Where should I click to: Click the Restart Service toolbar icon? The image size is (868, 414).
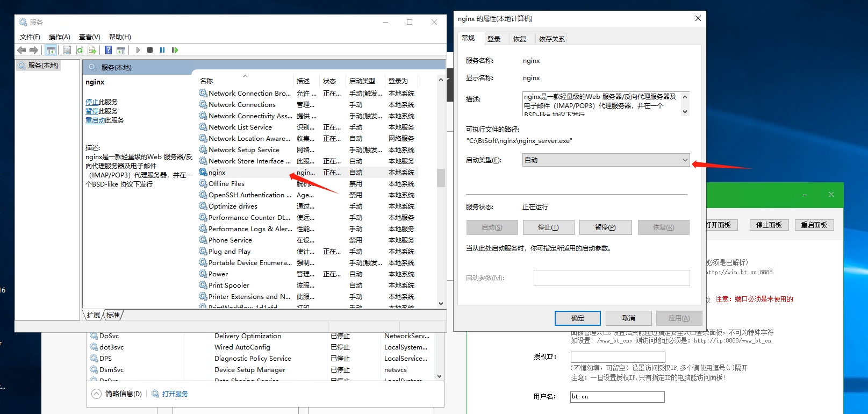pos(175,50)
